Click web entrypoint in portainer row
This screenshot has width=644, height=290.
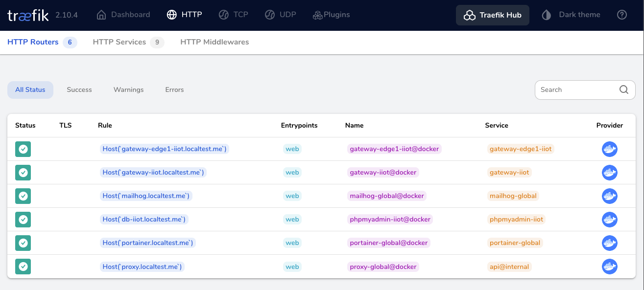point(292,243)
